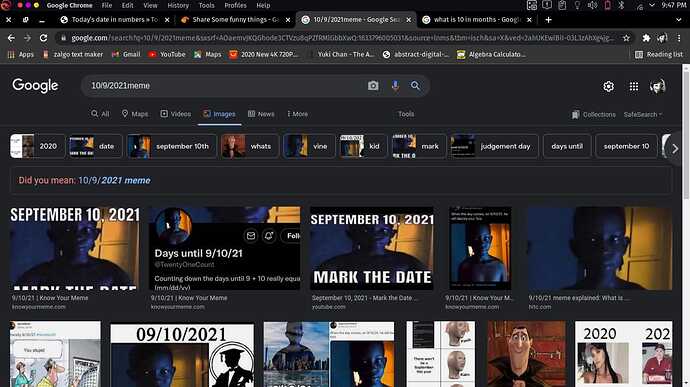
Task: Reload the current page
Action: tap(43, 38)
